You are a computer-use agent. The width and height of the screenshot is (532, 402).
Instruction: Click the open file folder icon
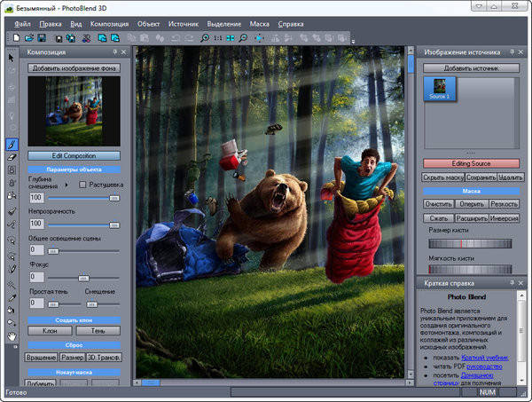pyautogui.click(x=29, y=38)
